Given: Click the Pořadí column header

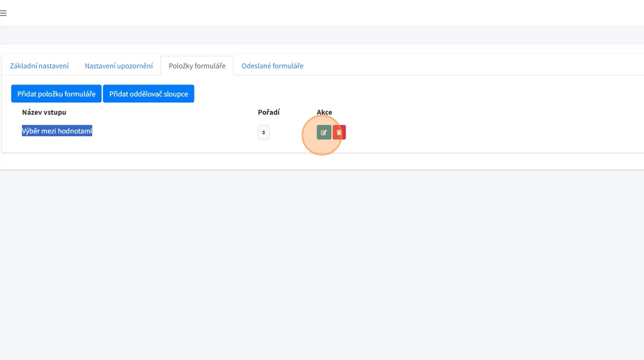Looking at the screenshot, I should coord(269,112).
